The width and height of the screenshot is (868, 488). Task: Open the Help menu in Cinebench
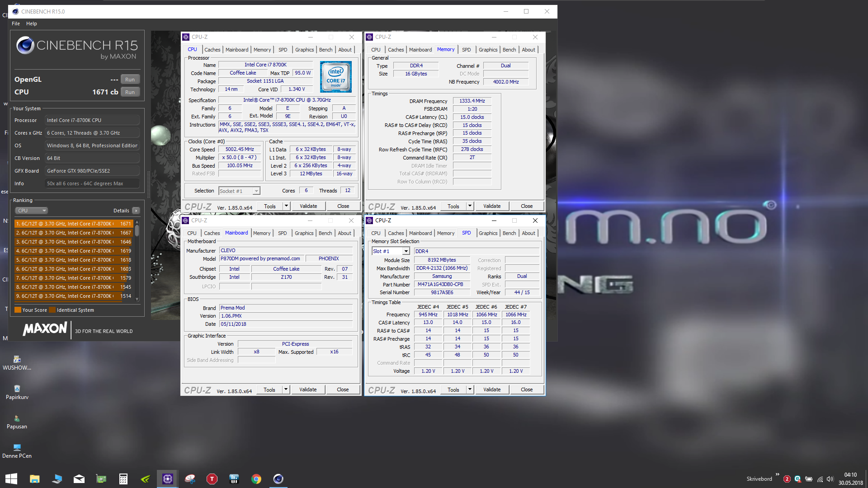coord(32,23)
